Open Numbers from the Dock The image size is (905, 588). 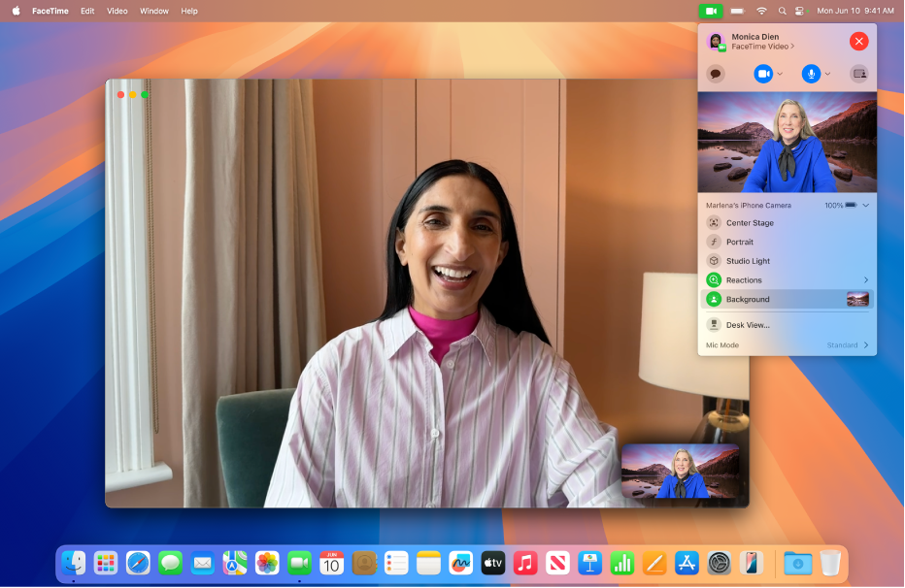[x=622, y=563]
